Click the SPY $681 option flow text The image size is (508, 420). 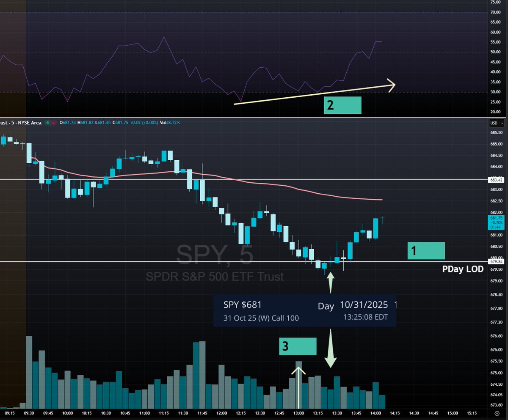[x=243, y=305]
